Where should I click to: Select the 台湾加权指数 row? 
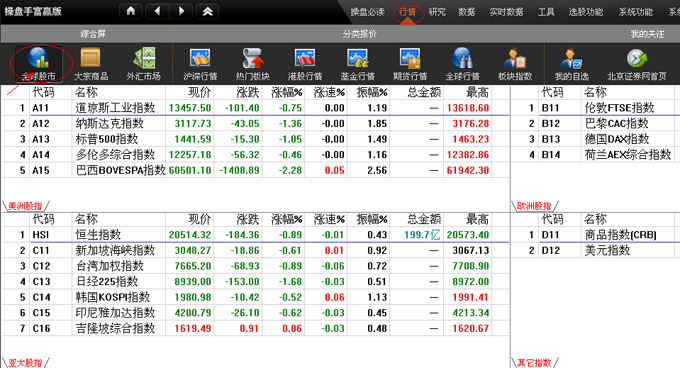coord(255,266)
